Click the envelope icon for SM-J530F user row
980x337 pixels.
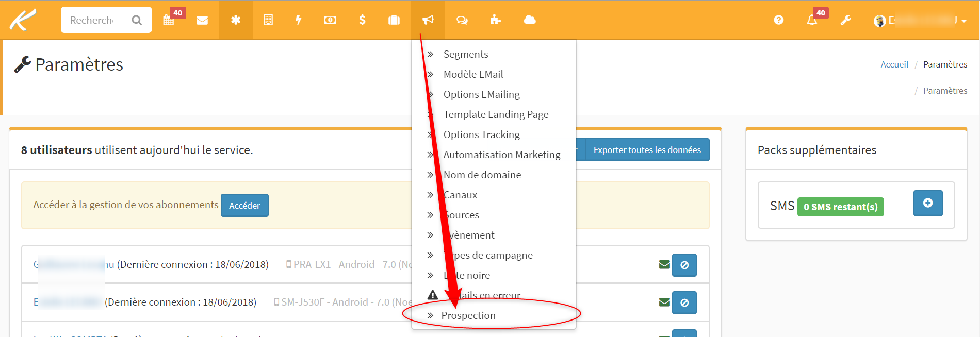tap(664, 302)
